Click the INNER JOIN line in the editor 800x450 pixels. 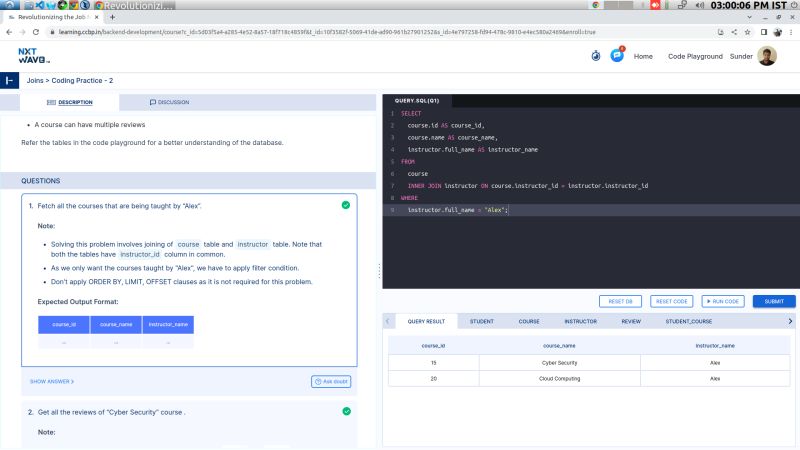(528, 186)
